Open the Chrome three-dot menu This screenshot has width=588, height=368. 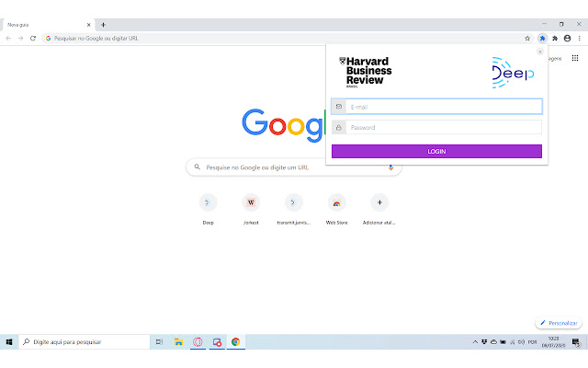pos(580,39)
